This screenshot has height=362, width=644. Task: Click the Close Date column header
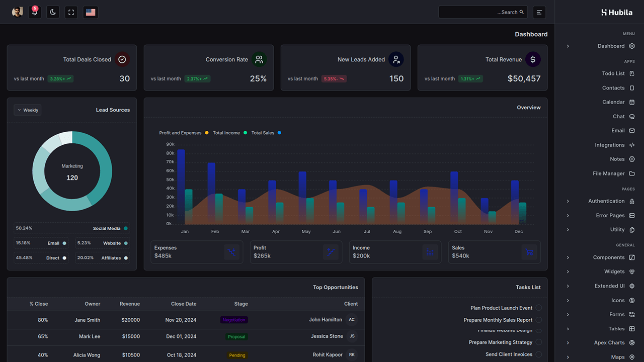184,304
